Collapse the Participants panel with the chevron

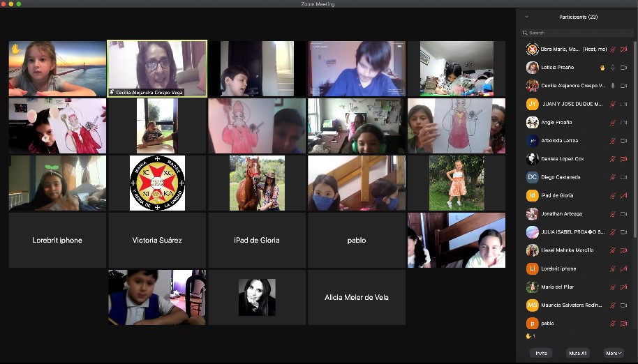click(526, 17)
